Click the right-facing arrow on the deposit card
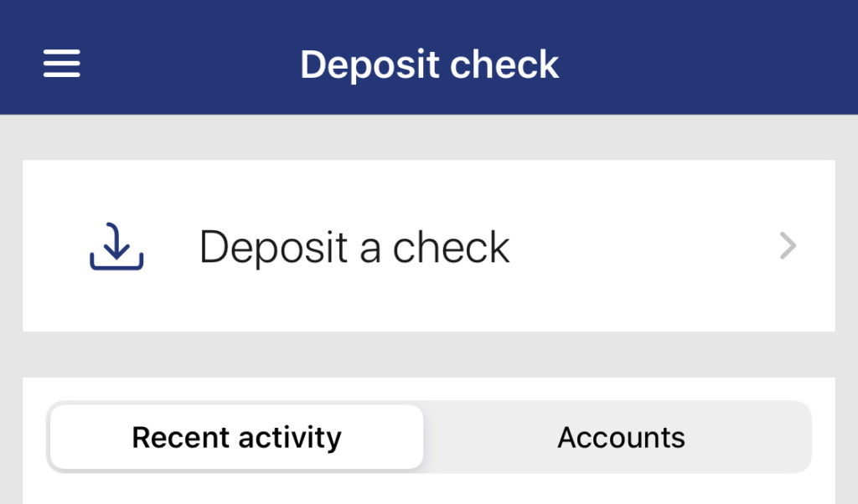Screen dimensions: 858x504 click(787, 245)
